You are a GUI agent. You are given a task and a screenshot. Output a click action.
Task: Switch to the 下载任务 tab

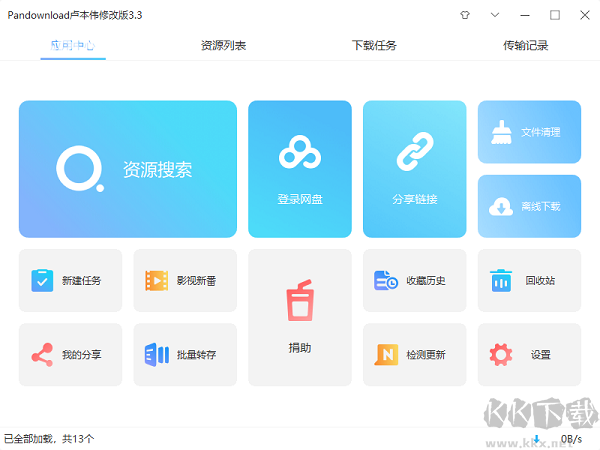[374, 46]
